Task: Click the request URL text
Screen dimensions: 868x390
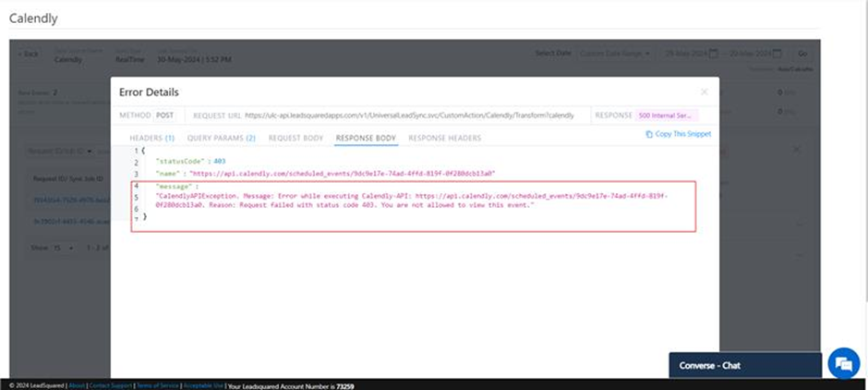Action: coord(409,116)
